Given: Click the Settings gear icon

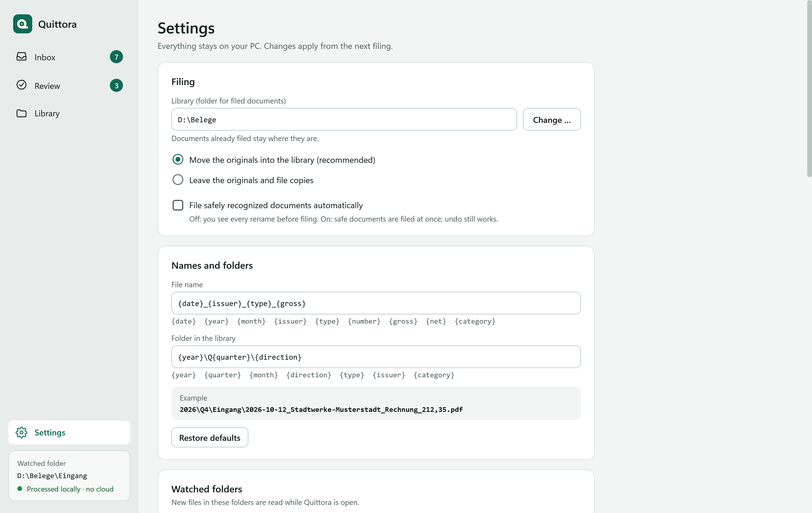Looking at the screenshot, I should (x=21, y=432).
